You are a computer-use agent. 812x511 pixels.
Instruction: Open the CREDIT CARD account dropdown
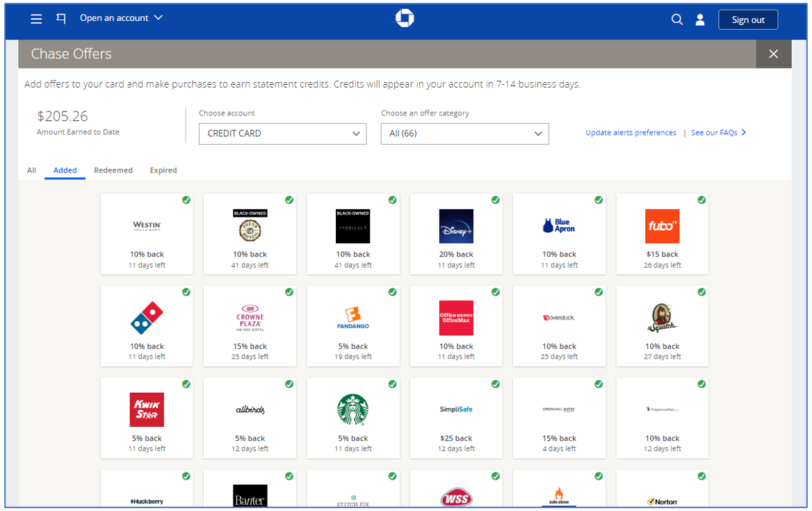pos(283,133)
